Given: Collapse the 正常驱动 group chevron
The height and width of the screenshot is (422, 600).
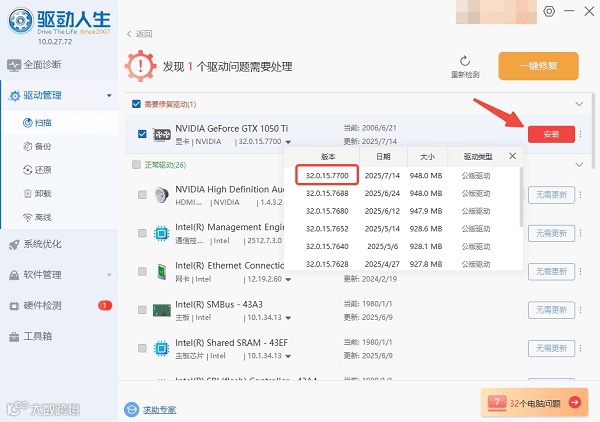Looking at the screenshot, I should coord(579,165).
